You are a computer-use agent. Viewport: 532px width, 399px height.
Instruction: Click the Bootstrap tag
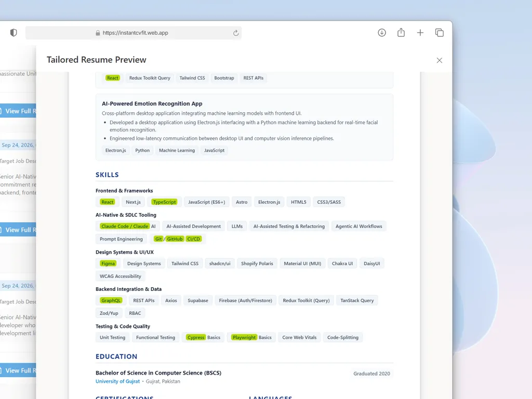(224, 78)
